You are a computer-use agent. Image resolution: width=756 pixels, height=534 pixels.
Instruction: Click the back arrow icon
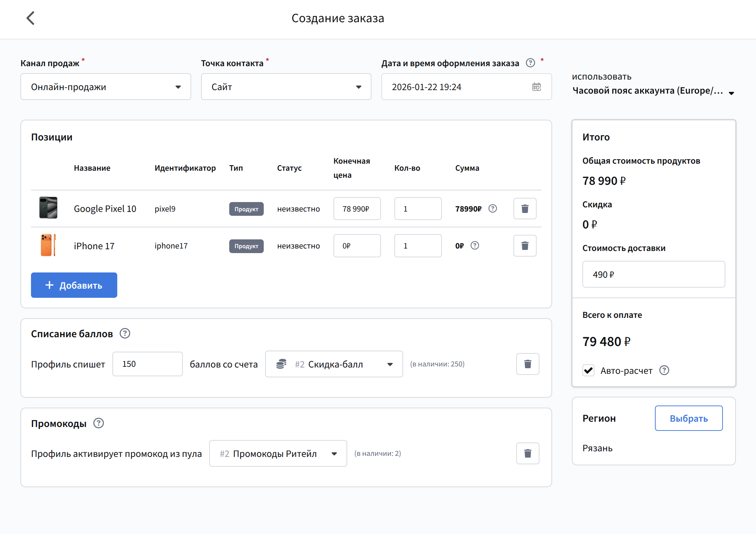31,18
